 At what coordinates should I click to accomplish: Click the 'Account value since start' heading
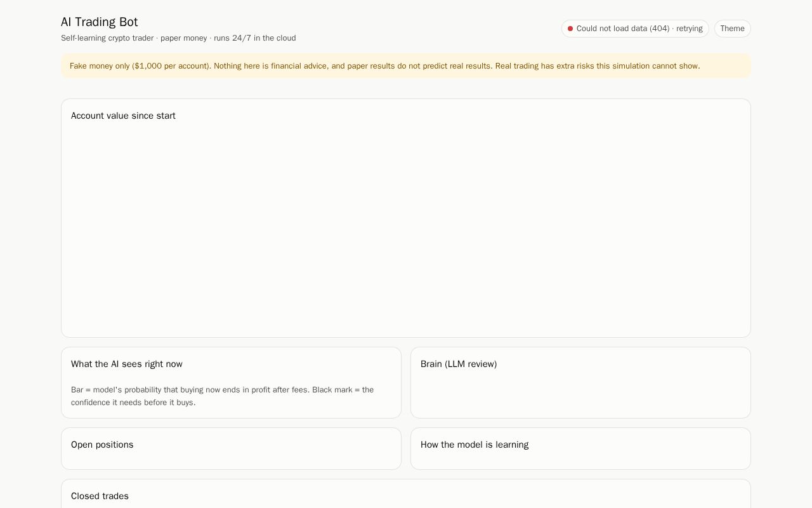click(123, 116)
